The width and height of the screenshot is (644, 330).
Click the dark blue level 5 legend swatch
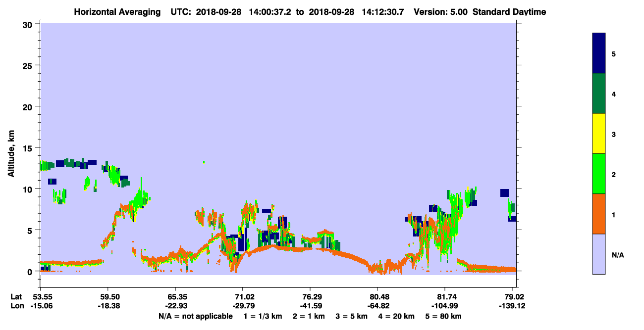(x=599, y=53)
